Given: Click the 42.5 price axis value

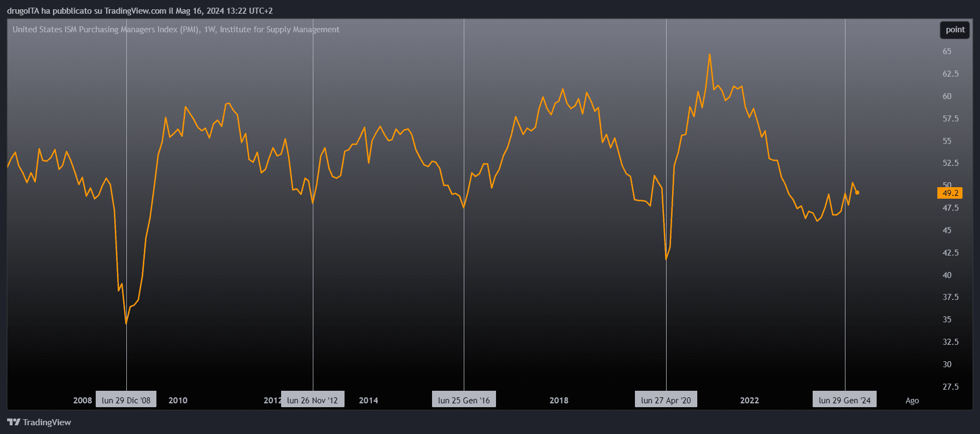Looking at the screenshot, I should (950, 253).
